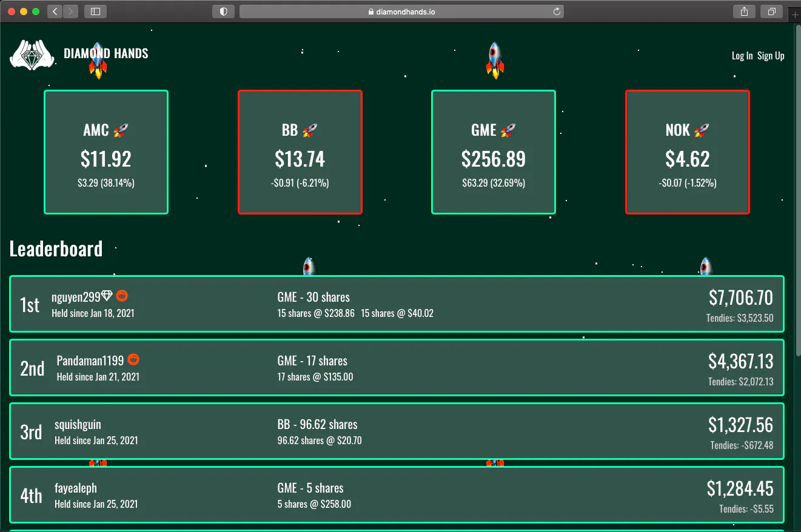This screenshot has height=532, width=801.
Task: Open fayealeph username on leaderboard
Action: (x=76, y=488)
